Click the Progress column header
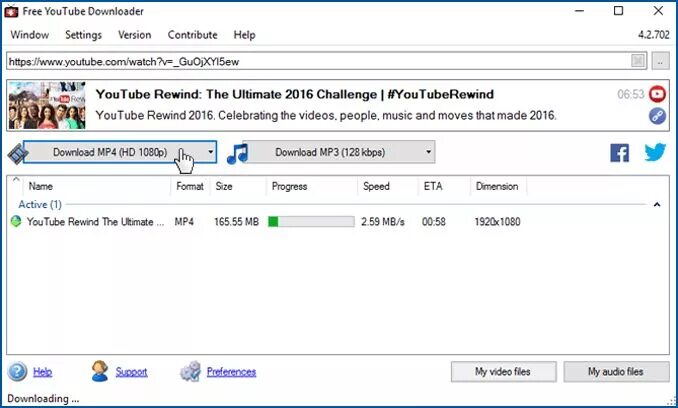The height and width of the screenshot is (408, 678). tap(312, 186)
